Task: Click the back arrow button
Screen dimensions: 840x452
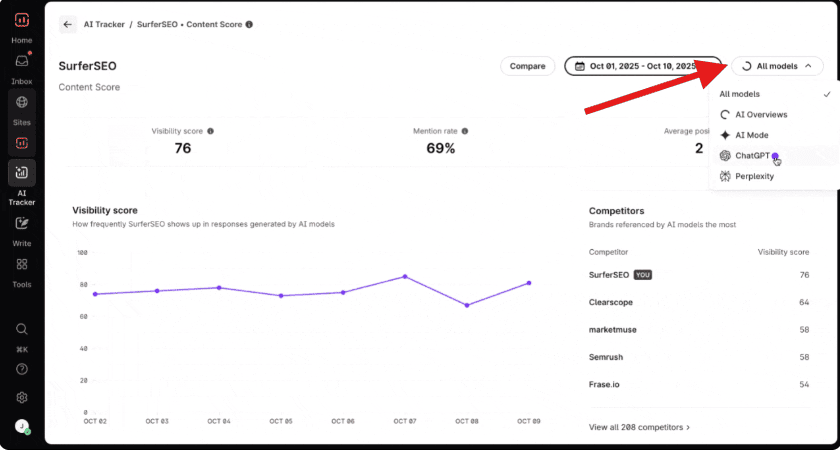Action: [x=68, y=24]
